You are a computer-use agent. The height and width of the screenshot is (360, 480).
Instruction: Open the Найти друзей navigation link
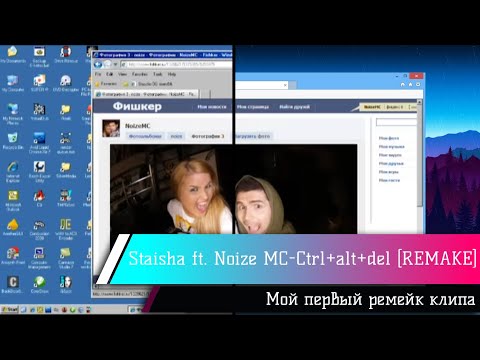click(x=295, y=107)
